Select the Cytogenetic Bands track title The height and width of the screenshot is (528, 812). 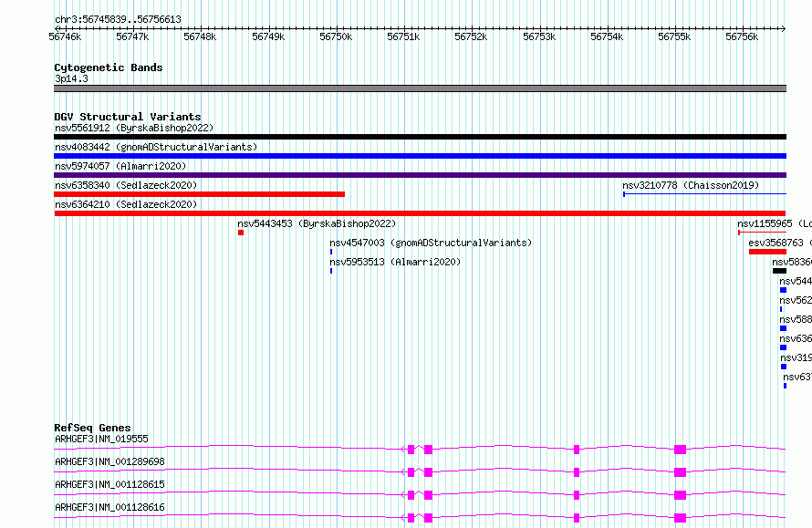(109, 67)
